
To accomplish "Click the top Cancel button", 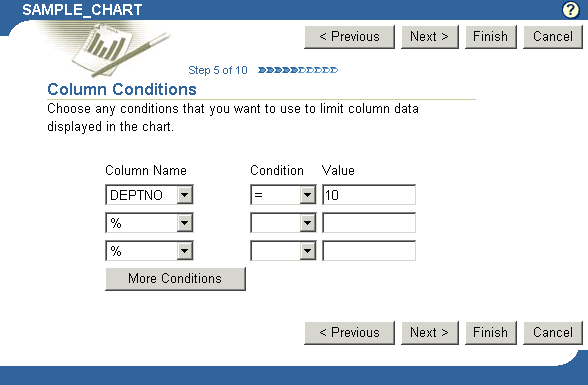I will pyautogui.click(x=553, y=37).
